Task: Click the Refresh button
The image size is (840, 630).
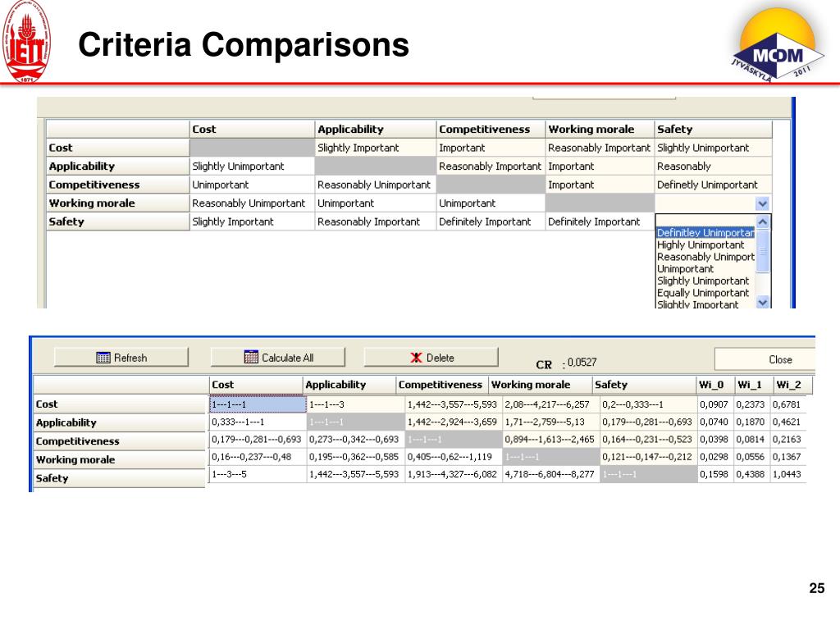Action: (121, 358)
